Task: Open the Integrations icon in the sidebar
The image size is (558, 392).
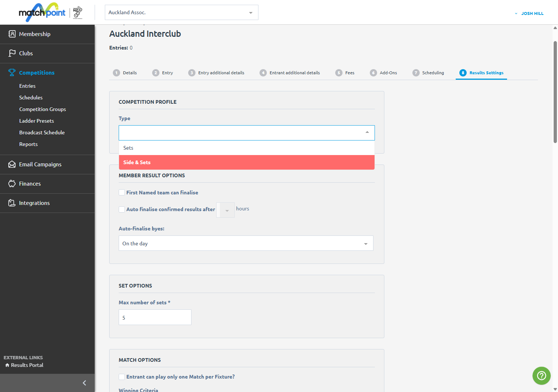Action: point(12,203)
